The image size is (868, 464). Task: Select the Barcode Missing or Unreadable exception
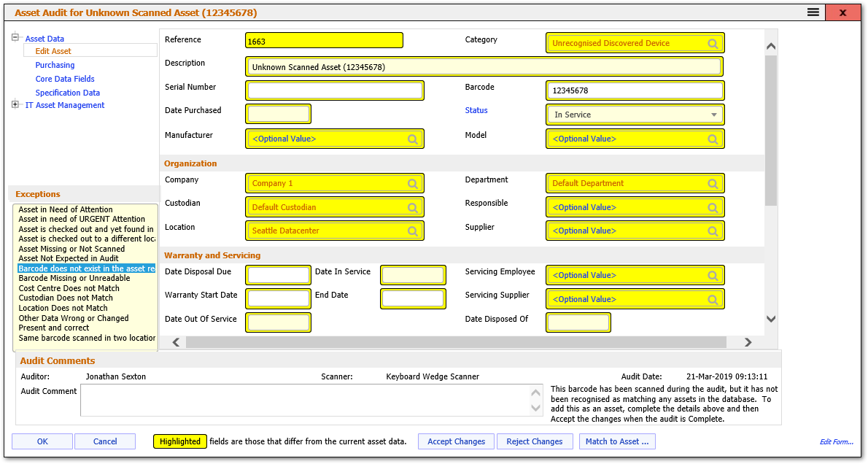74,278
